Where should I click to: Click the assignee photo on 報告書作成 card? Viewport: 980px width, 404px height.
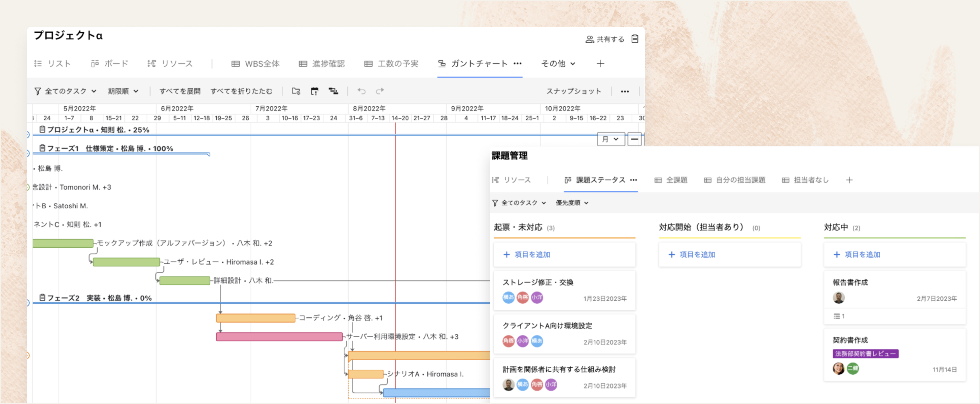coord(838,298)
